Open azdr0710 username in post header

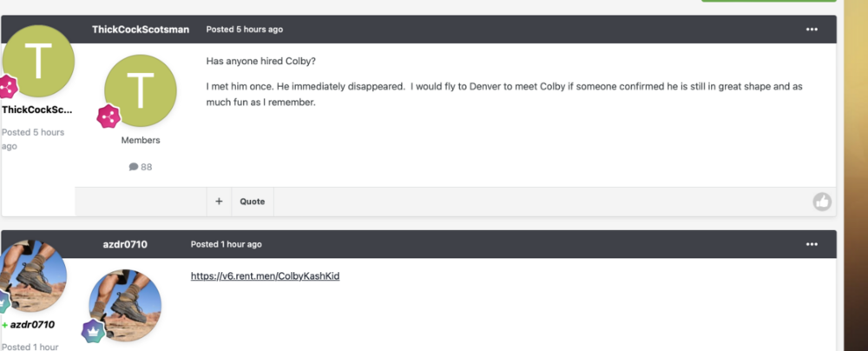click(x=125, y=245)
